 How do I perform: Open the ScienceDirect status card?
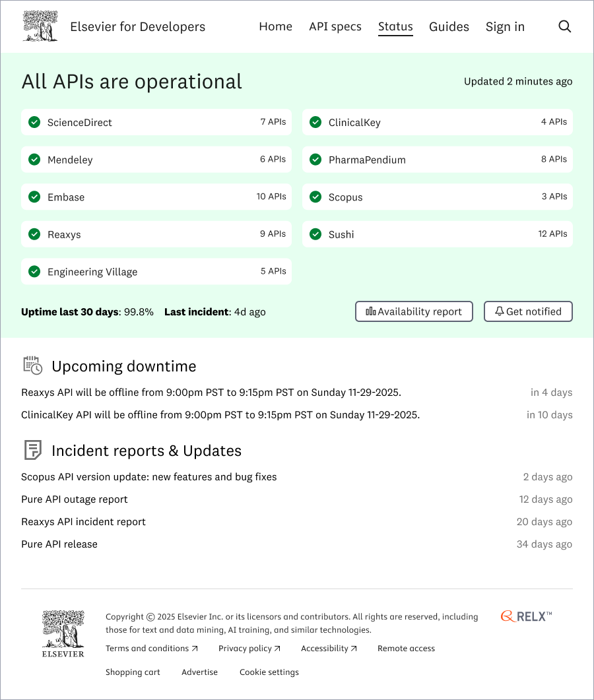tap(156, 122)
